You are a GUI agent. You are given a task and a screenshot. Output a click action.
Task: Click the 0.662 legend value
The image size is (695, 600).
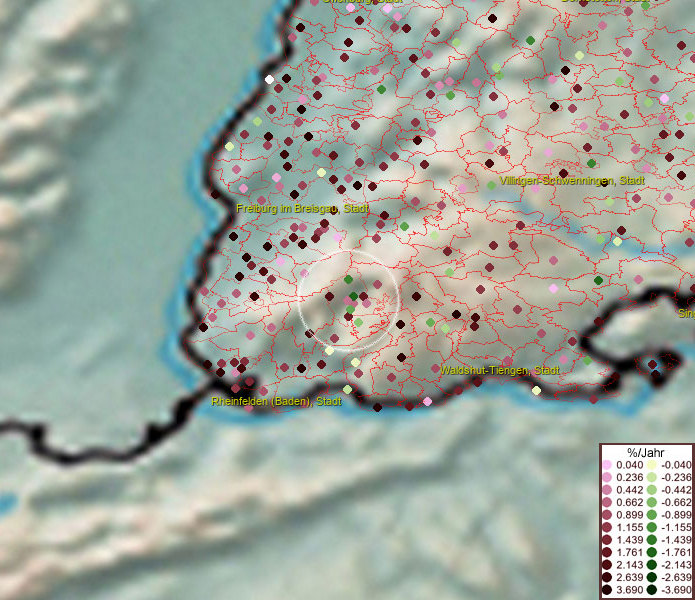coord(629,503)
